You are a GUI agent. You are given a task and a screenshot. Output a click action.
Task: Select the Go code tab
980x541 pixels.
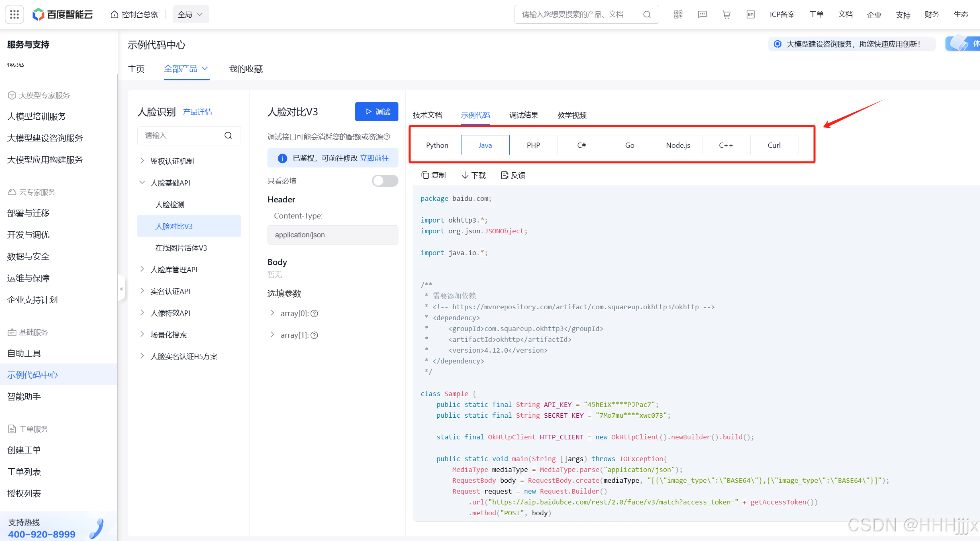point(630,145)
